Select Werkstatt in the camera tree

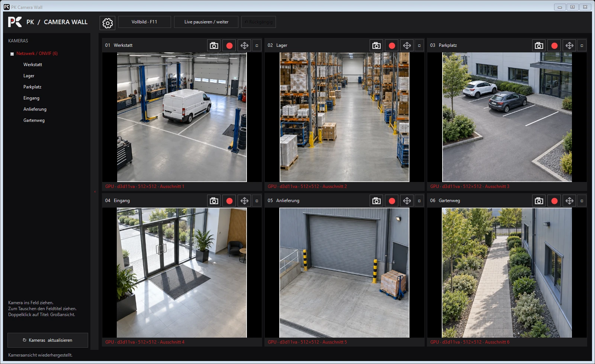33,65
